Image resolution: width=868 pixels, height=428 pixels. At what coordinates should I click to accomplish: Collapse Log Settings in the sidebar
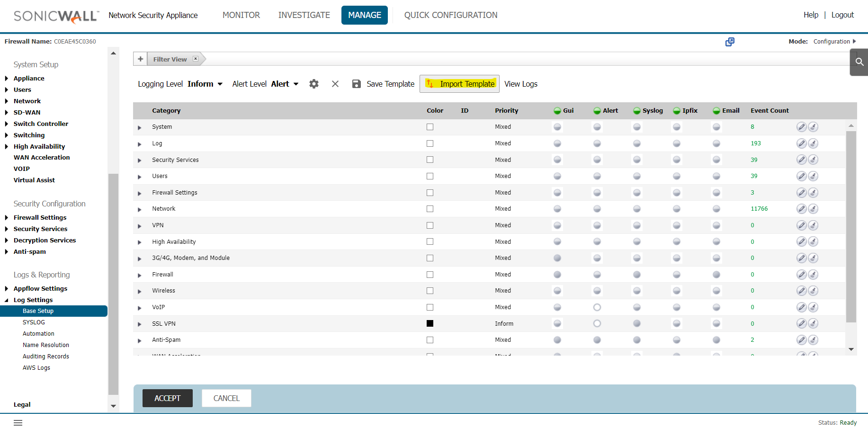click(x=7, y=300)
